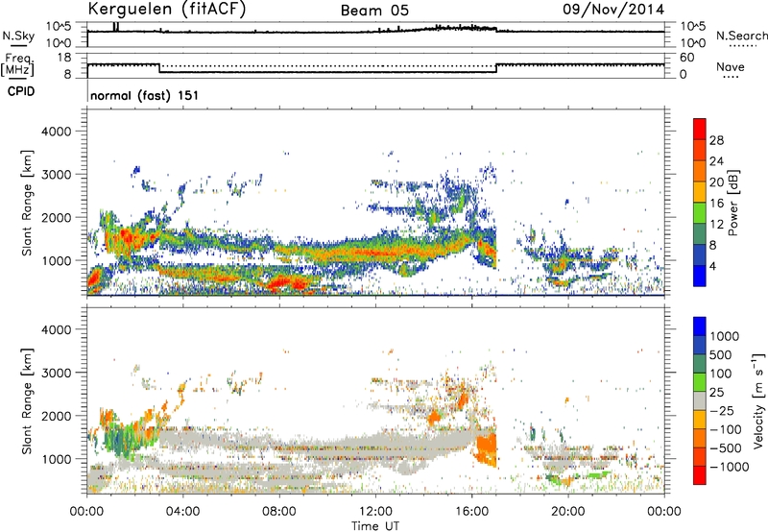Click the Velocity panel 'Slant Range [km]' label
Viewport: 768px width, 532px height.
pos(28,400)
